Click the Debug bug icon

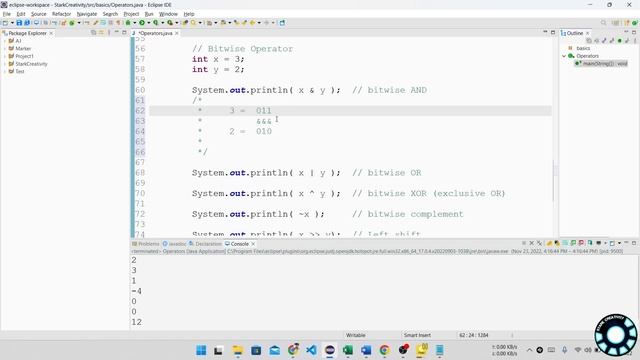pyautogui.click(x=128, y=23)
